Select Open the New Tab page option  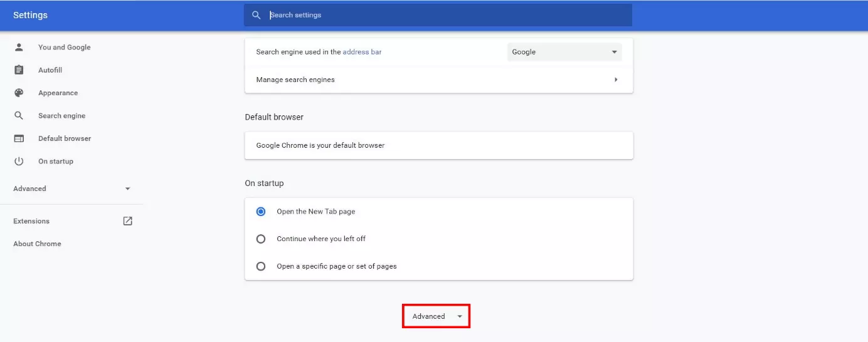pyautogui.click(x=261, y=212)
